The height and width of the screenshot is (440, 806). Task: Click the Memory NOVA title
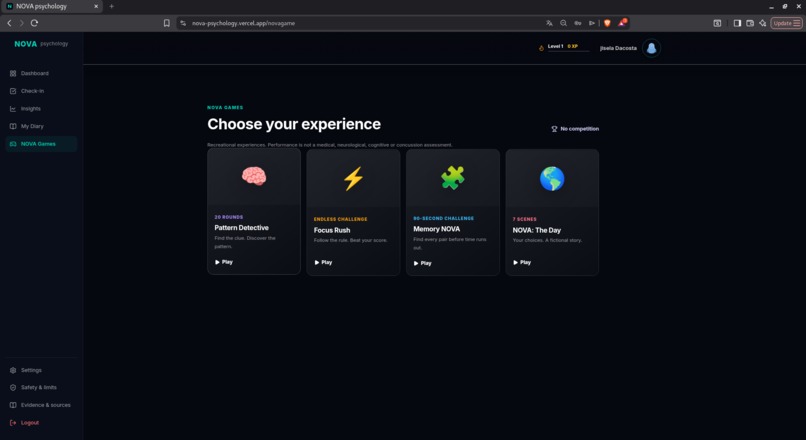pos(436,229)
